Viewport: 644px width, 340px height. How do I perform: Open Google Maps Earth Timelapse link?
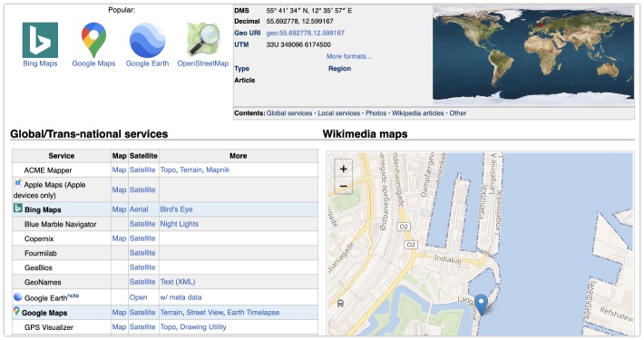(253, 312)
